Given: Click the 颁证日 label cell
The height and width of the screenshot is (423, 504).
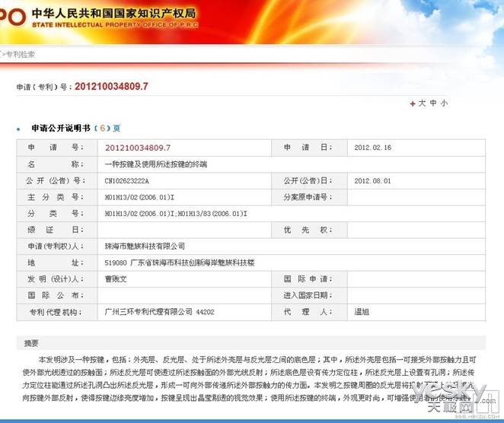Looking at the screenshot, I should coord(57,230).
